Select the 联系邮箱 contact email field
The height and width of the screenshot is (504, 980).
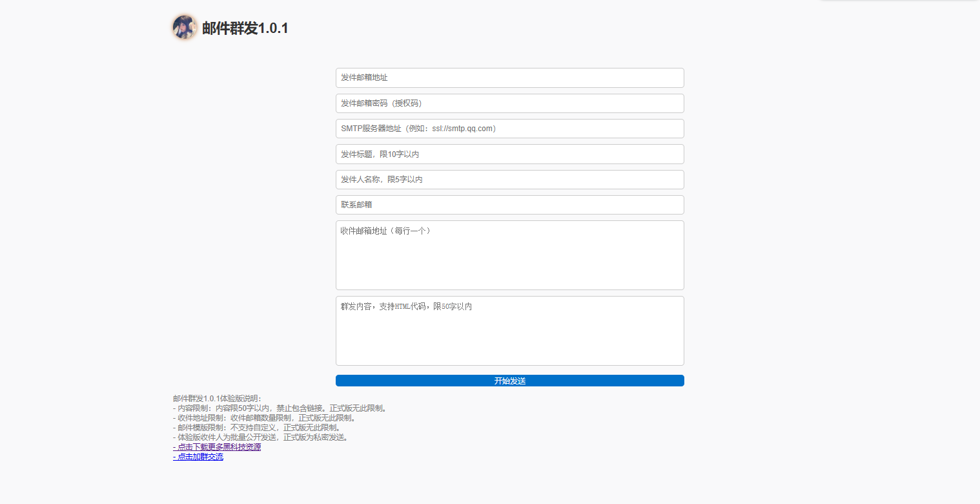point(509,205)
